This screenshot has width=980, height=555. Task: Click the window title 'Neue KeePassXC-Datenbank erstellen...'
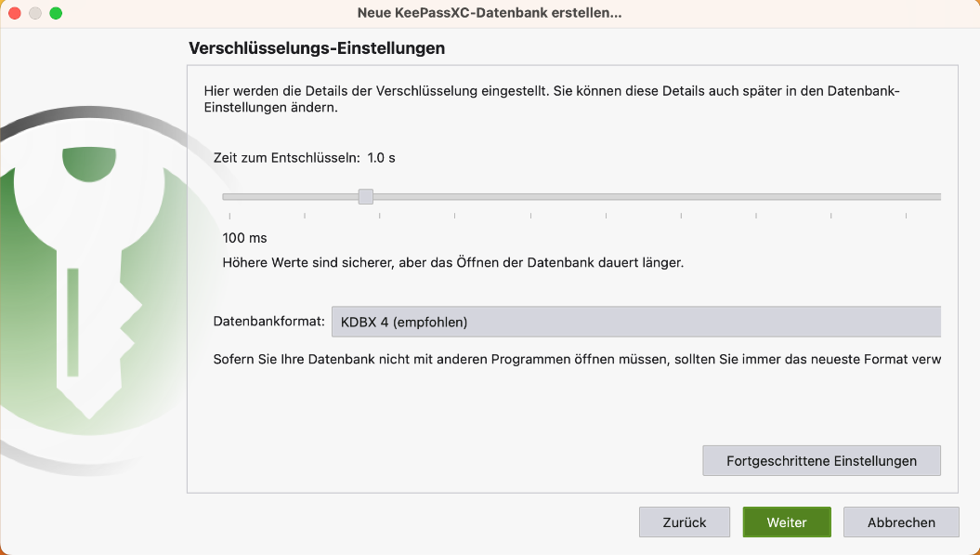490,13
